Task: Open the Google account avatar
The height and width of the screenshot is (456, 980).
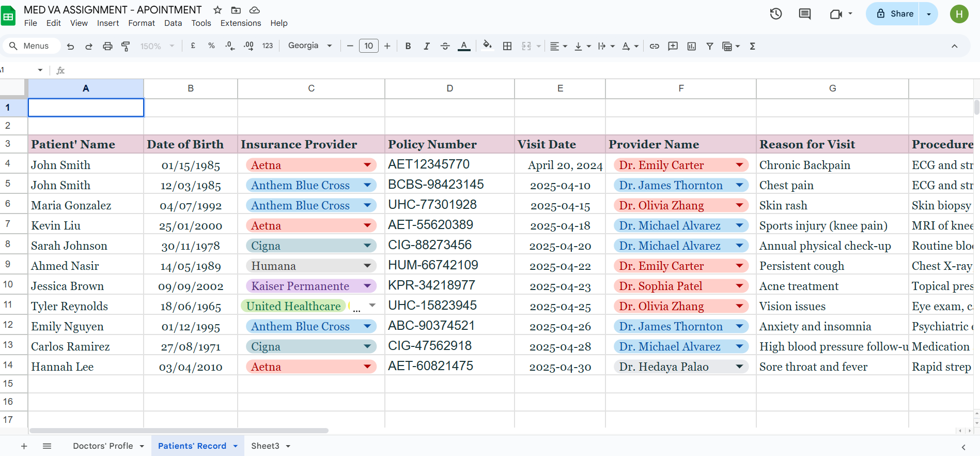Action: tap(959, 14)
